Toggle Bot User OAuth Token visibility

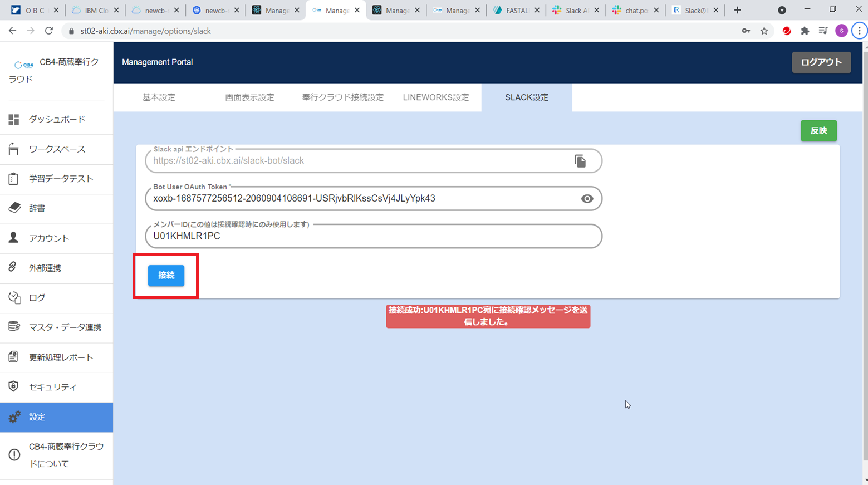pos(587,199)
